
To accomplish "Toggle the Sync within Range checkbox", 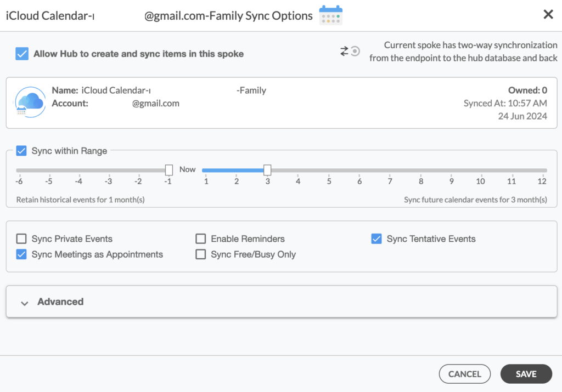I will pos(21,151).
